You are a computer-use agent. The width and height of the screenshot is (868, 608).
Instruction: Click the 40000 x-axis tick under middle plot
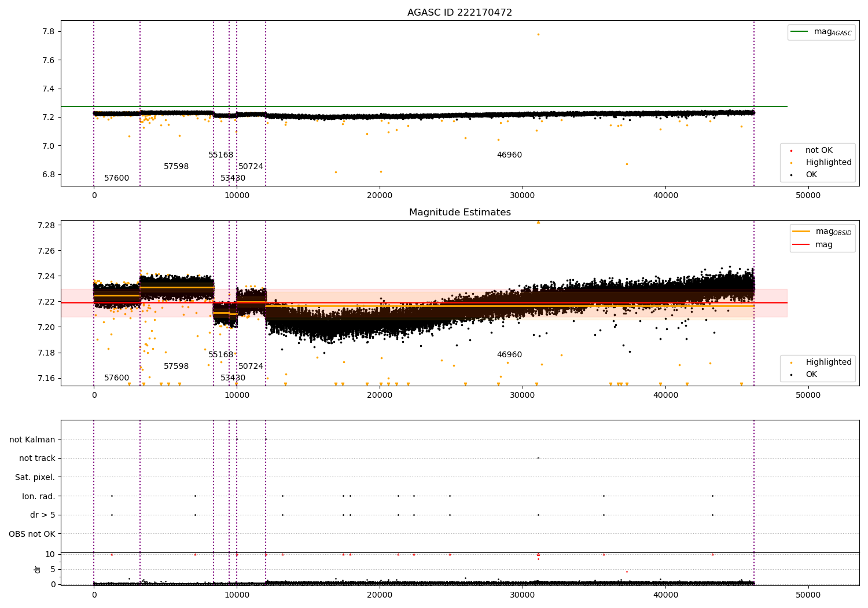[665, 395]
